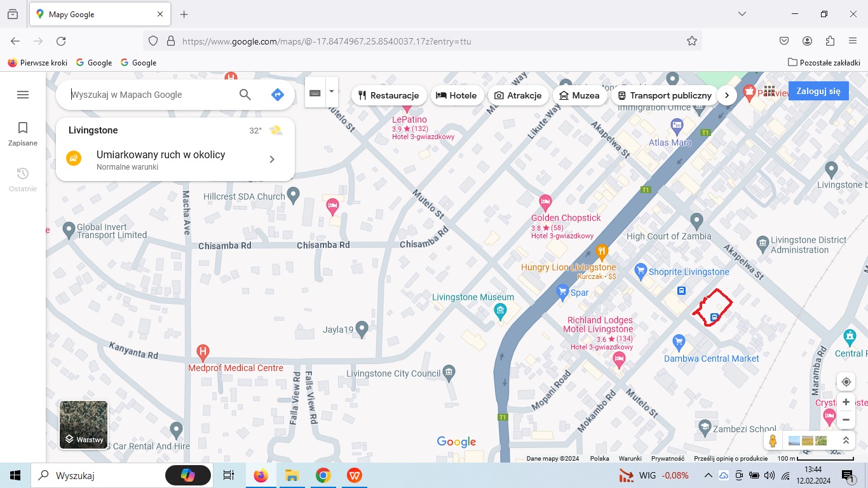Click the Livingstone District Administration pin
This screenshot has height=488, width=868.
point(763,243)
